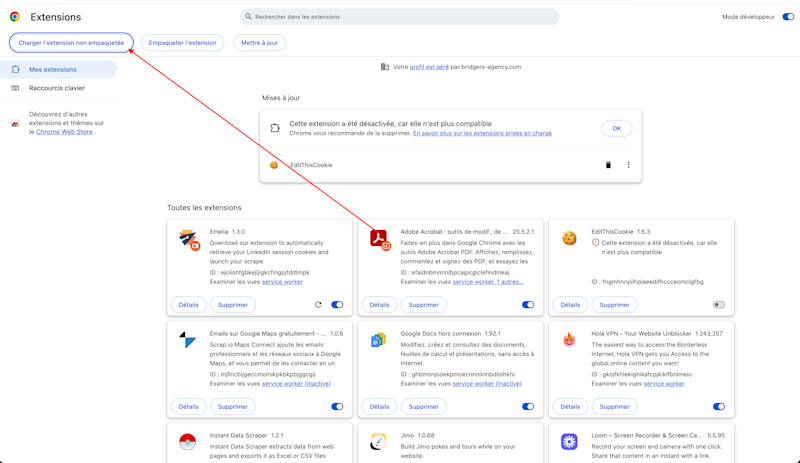Click the Toutes les extensions heading
The height and width of the screenshot is (463, 800).
click(204, 208)
